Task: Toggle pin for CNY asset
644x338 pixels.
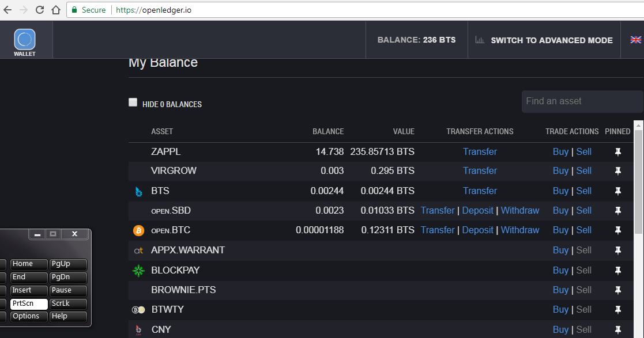Action: coord(617,329)
